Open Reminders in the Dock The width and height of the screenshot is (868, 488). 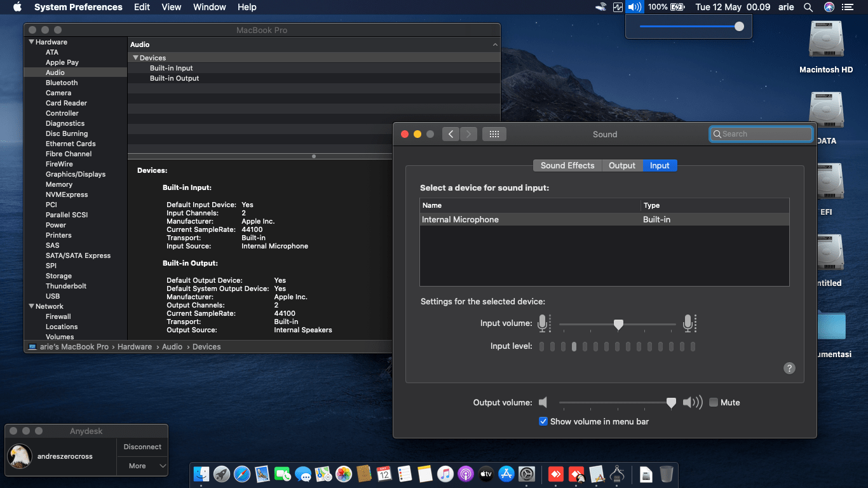[405, 474]
